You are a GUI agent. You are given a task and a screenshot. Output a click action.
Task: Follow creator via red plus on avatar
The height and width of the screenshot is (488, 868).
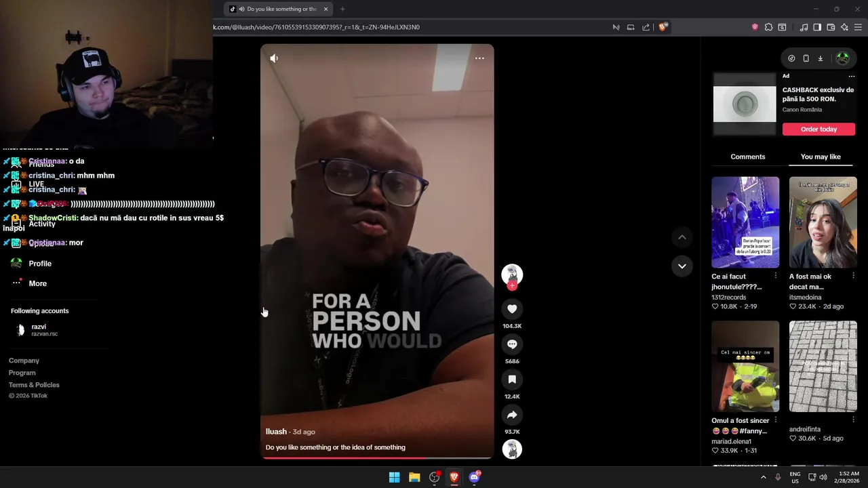(512, 286)
